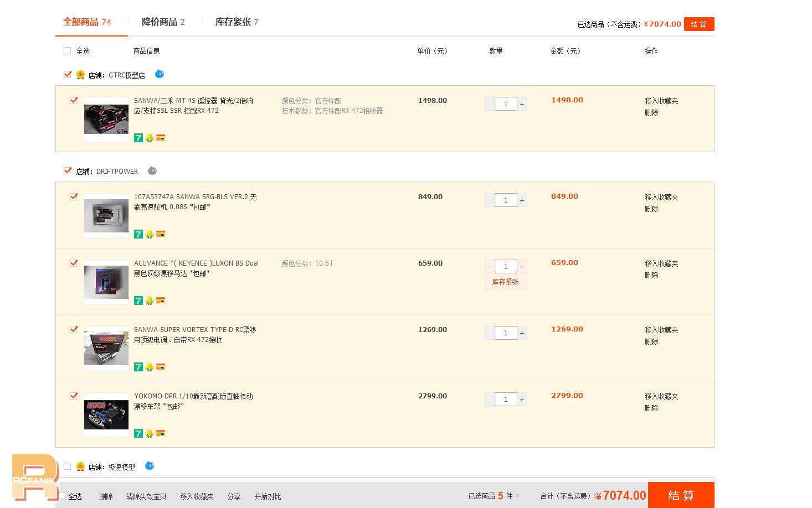Switch to the 降价商品 tab
This screenshot has width=812, height=508.
[x=163, y=22]
